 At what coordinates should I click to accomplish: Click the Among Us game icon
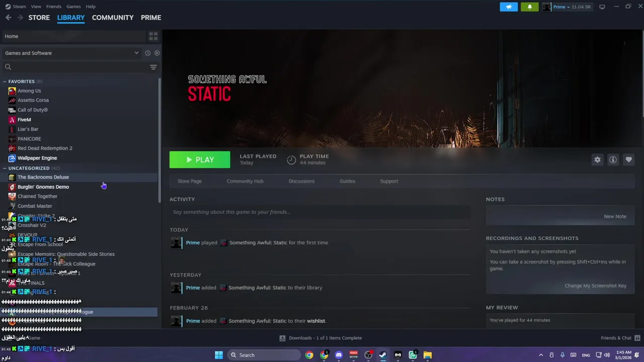click(x=12, y=91)
